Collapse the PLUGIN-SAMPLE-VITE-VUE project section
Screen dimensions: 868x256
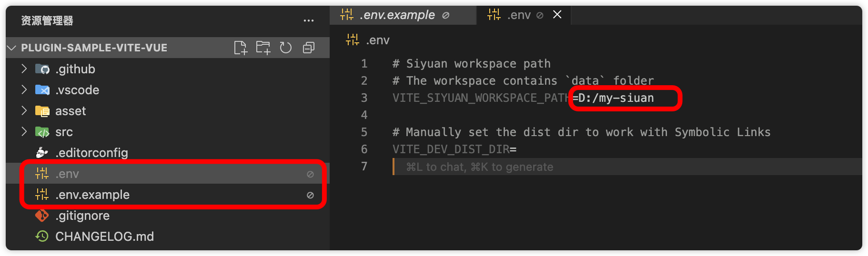point(12,48)
